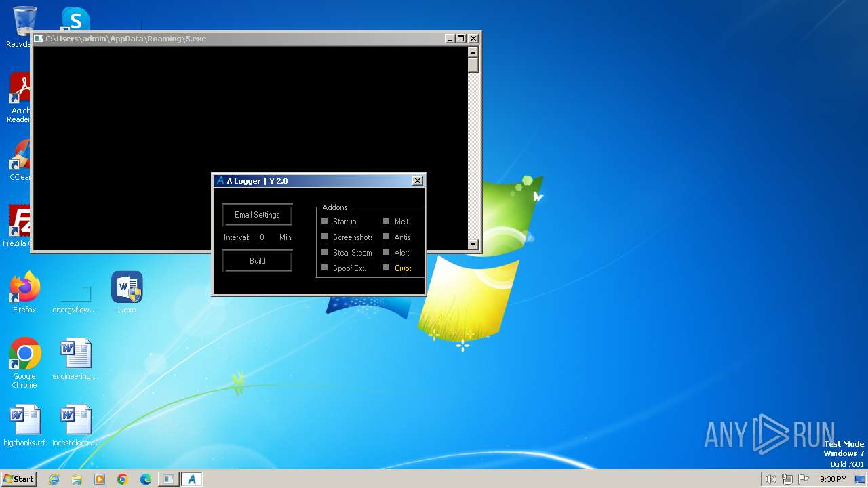Close the 5.exe console window
Viewport: 868px width, 488px height.
pyautogui.click(x=473, y=39)
